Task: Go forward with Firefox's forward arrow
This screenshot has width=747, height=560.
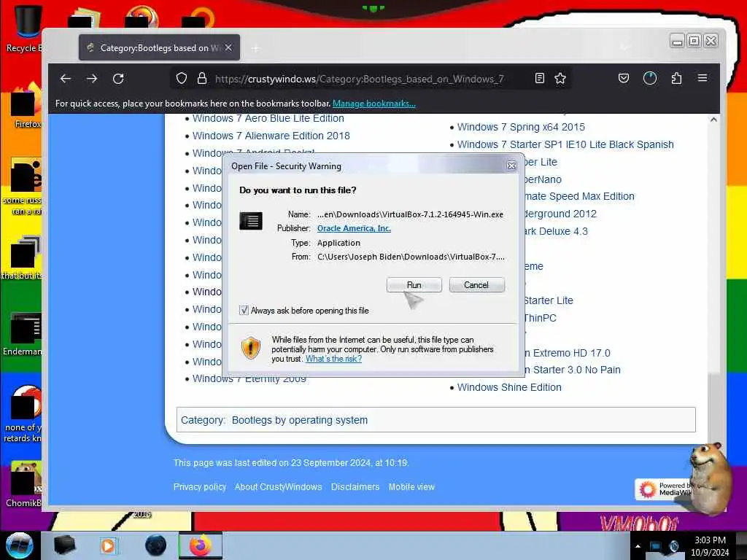Action: (x=92, y=79)
